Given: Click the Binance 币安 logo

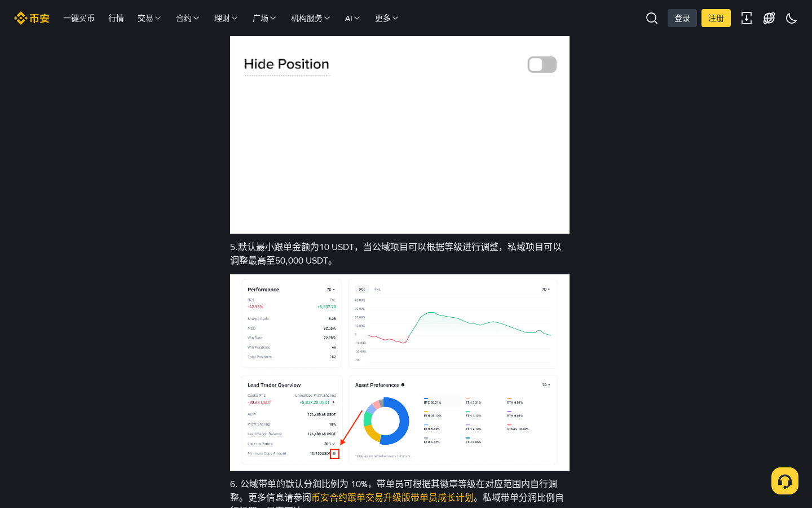Looking at the screenshot, I should 32,18.
